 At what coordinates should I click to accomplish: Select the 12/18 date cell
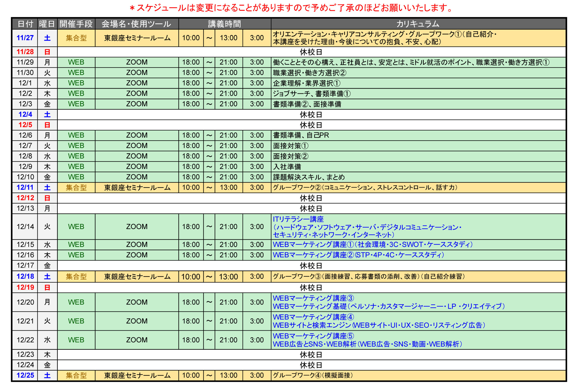pos(25,277)
